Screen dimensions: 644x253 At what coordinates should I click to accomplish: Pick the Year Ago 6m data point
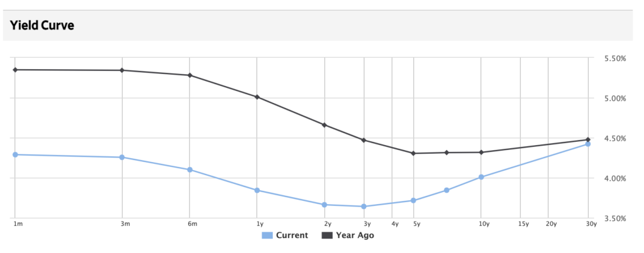pos(189,75)
